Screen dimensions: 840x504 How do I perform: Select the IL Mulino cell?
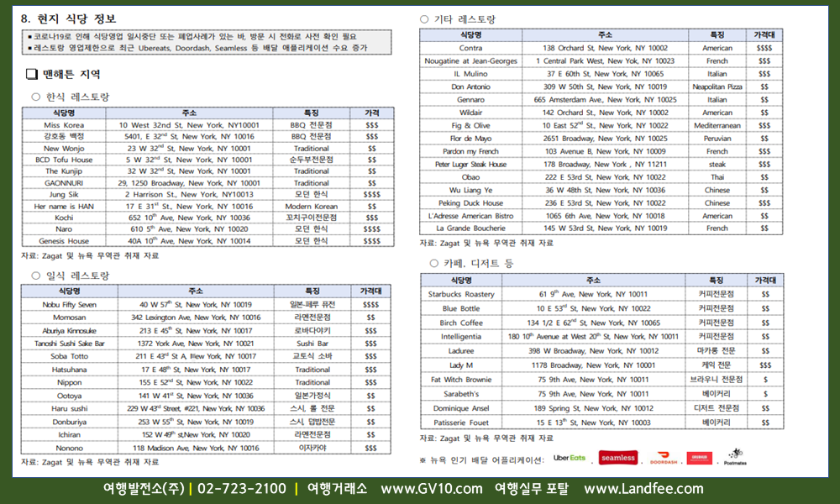coord(471,74)
